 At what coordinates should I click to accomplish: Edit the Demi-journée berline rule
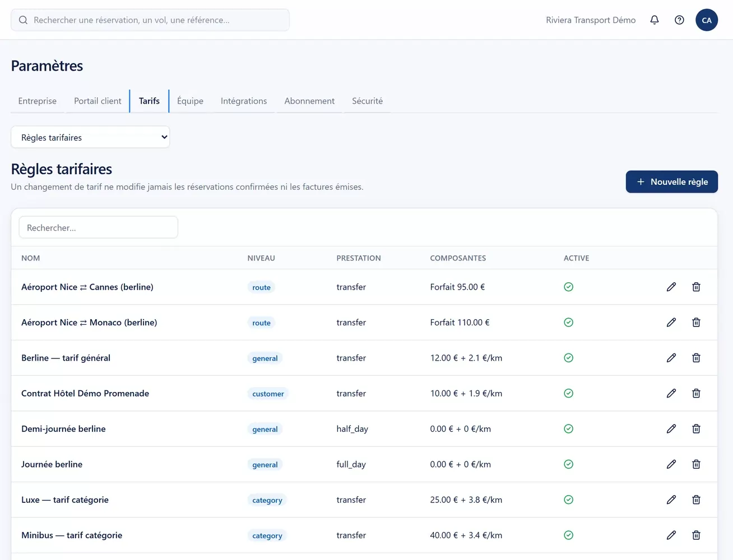click(671, 428)
